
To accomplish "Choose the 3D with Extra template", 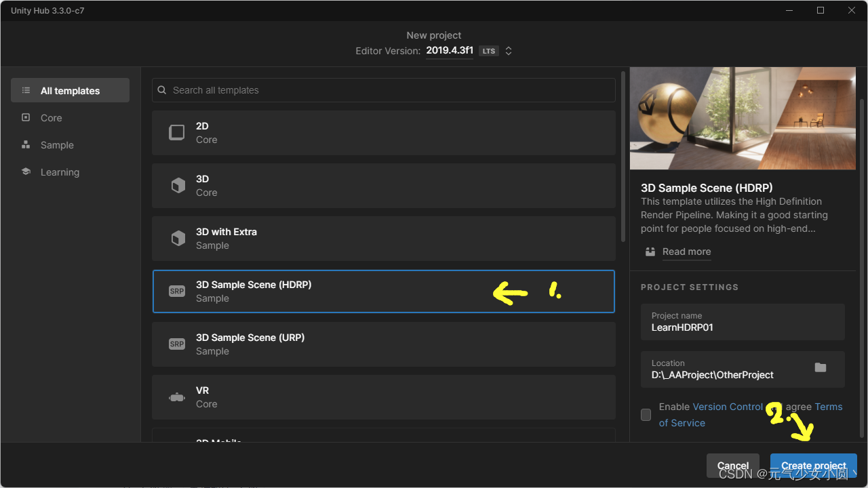I will point(383,239).
